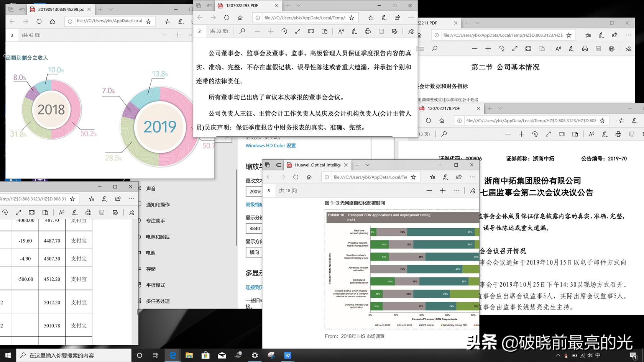Image resolution: width=644 pixels, height=362 pixels.
Task: Open the Windows HD Color 设置 link
Action: [271, 146]
